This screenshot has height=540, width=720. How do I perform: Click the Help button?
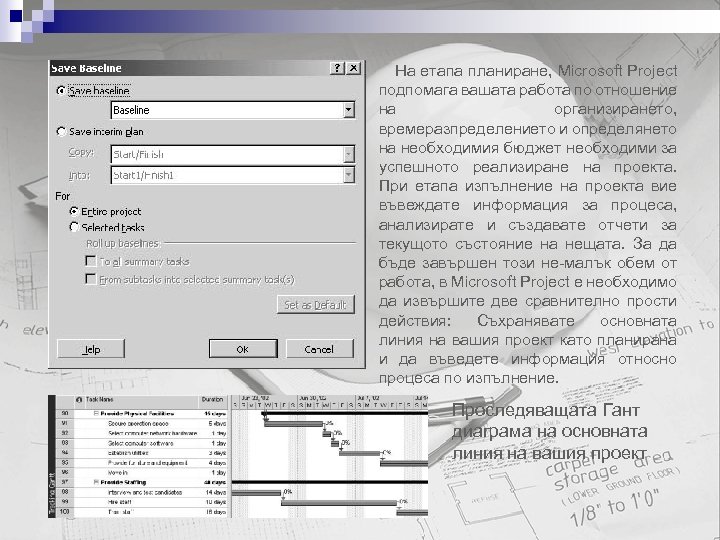[91, 349]
